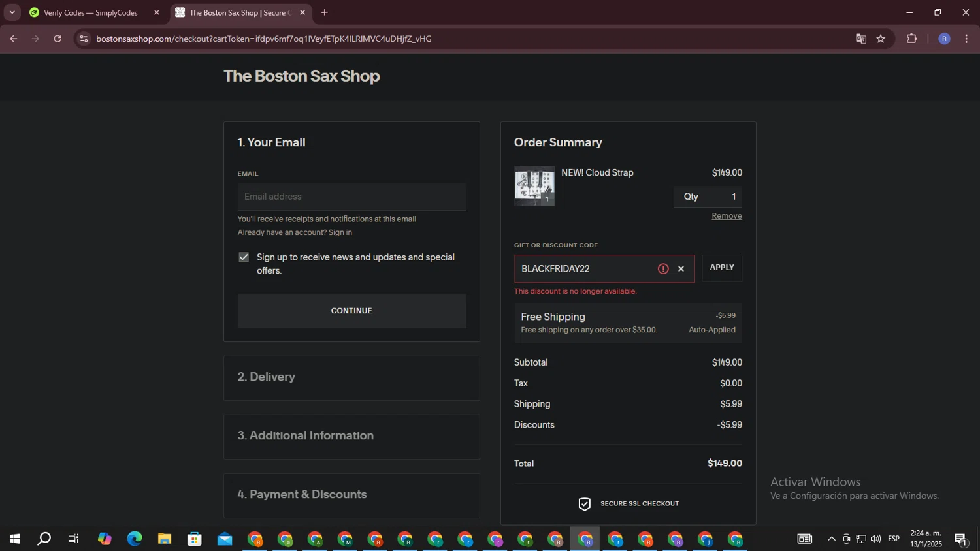This screenshot has width=980, height=551.
Task: Clear the discount code with X icon
Action: click(x=681, y=269)
